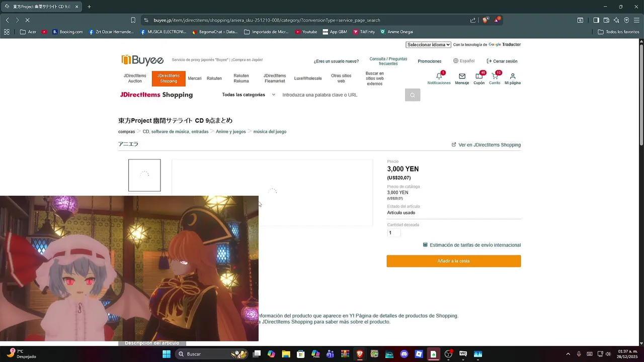Click the Añadir a la cesta button
This screenshot has width=644, height=362.
coord(454,261)
